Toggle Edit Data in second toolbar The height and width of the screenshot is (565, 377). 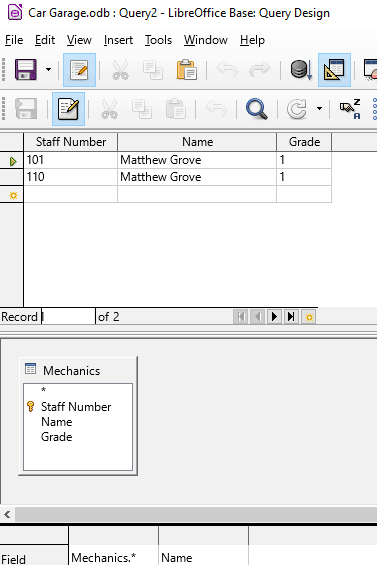(68, 109)
